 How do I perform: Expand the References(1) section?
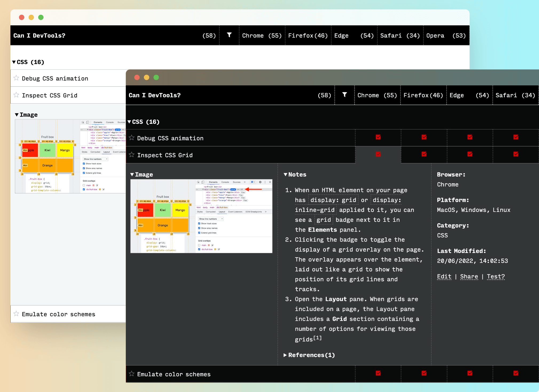click(309, 355)
